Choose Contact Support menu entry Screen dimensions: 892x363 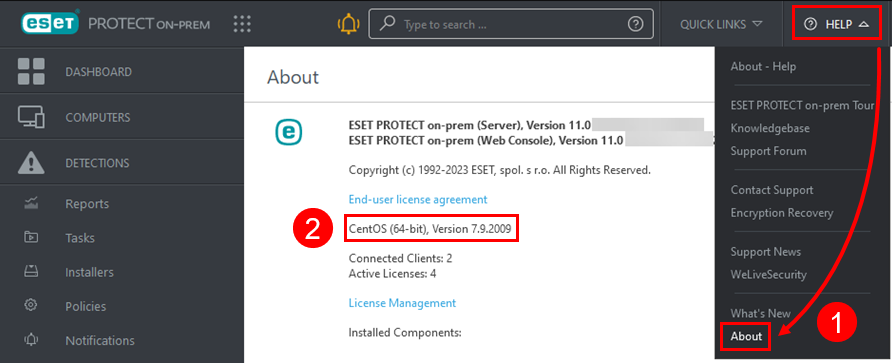(772, 190)
